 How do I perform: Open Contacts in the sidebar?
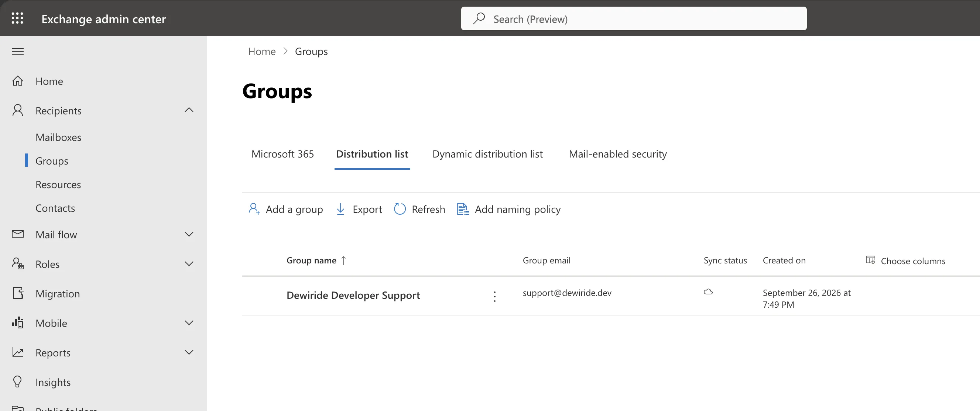[55, 208]
